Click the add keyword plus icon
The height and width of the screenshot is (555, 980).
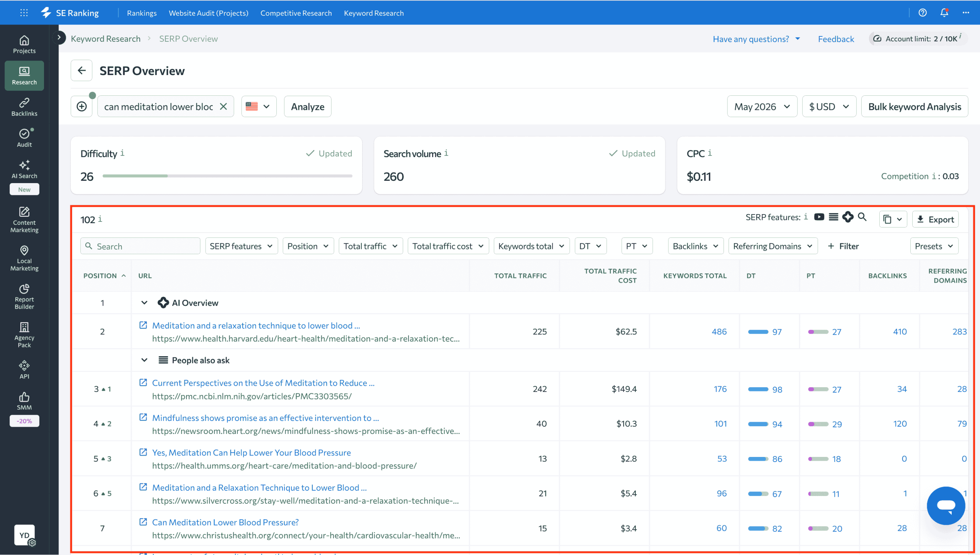(82, 106)
